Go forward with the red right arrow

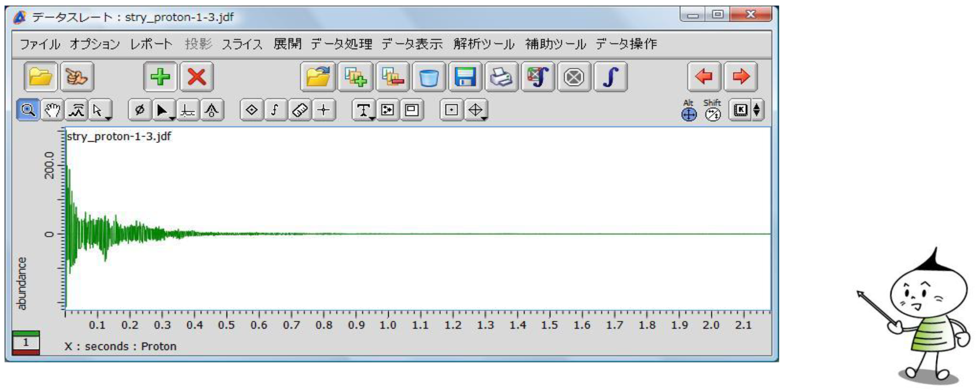pyautogui.click(x=741, y=77)
